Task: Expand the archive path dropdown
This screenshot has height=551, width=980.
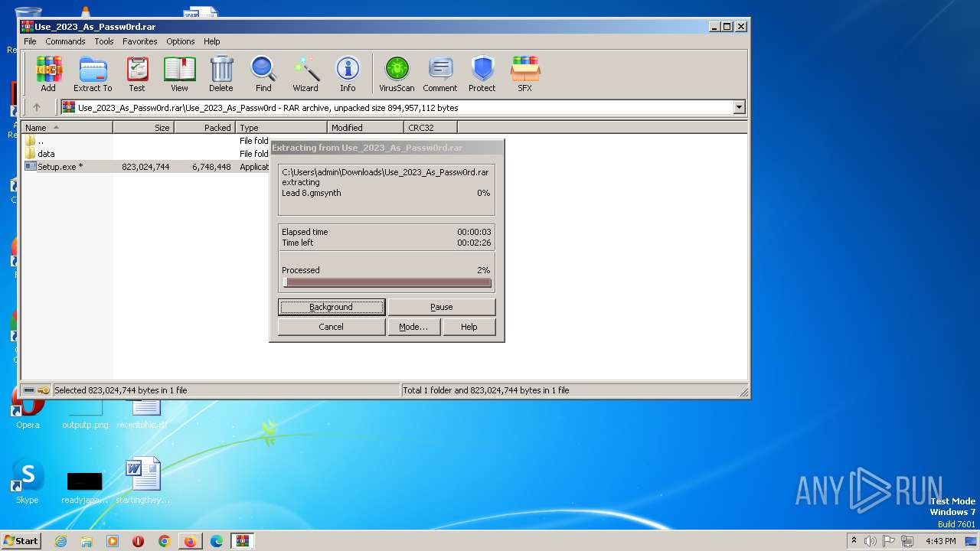Action: 739,107
